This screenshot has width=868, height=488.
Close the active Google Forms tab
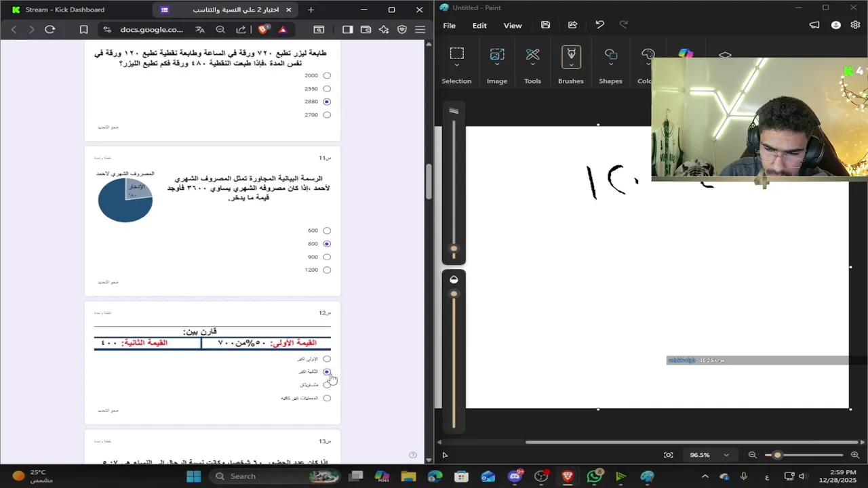288,9
